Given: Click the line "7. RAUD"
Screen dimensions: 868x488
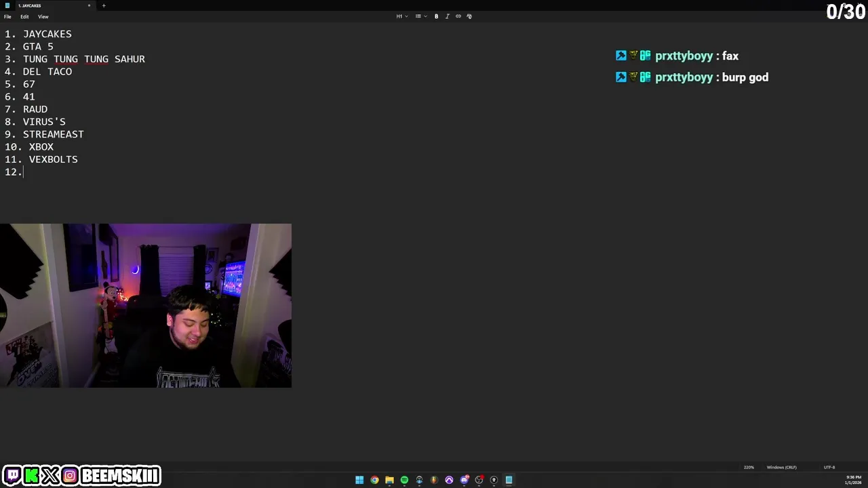Looking at the screenshot, I should [x=26, y=109].
